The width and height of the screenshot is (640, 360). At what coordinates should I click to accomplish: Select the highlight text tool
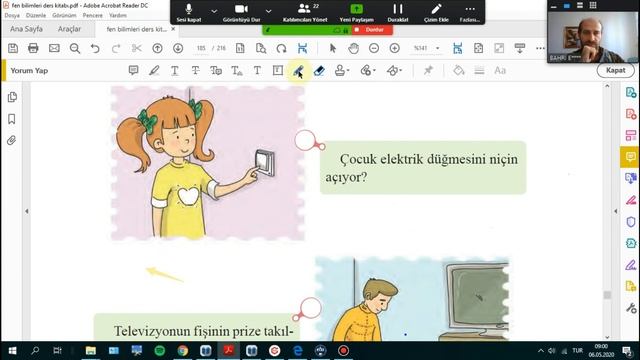(x=154, y=70)
